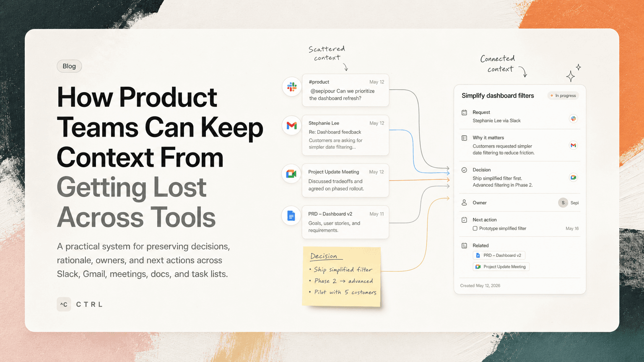Open the Project Update Meeting related chip
The image size is (644, 362).
point(501,266)
